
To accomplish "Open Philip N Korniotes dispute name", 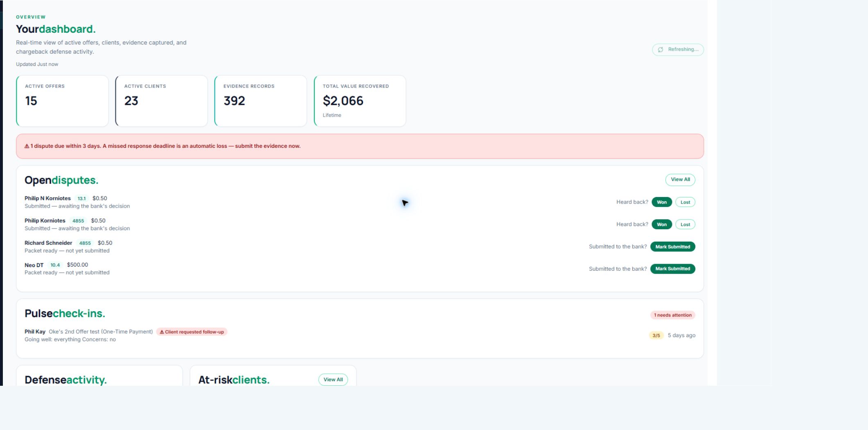I will point(47,198).
